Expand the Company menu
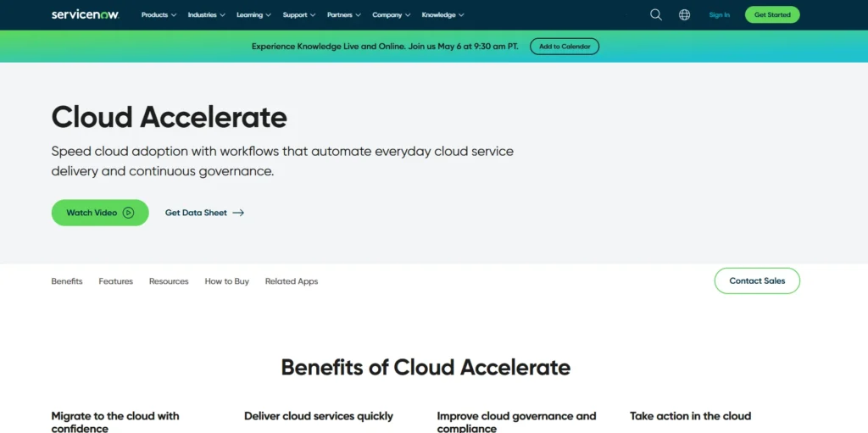 pos(392,15)
